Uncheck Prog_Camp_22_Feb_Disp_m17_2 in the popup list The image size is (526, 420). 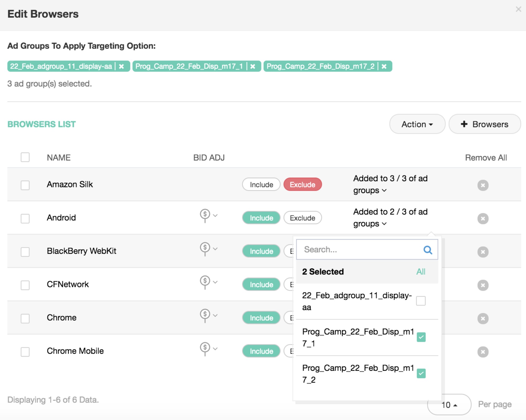pos(421,373)
